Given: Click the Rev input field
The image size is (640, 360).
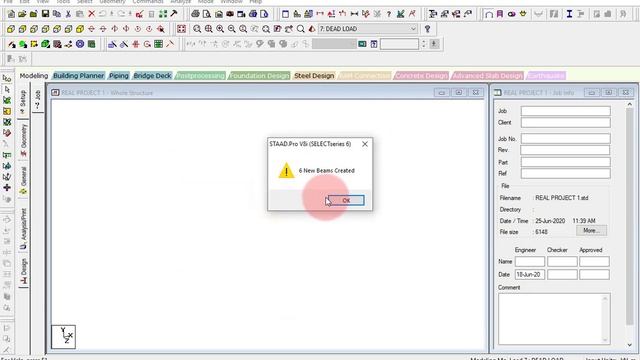Looking at the screenshot, I should click(565, 150).
